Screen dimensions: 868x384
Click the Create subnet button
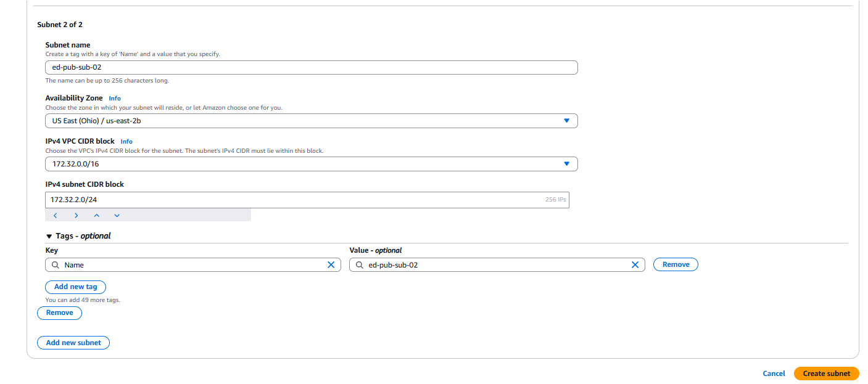point(826,374)
